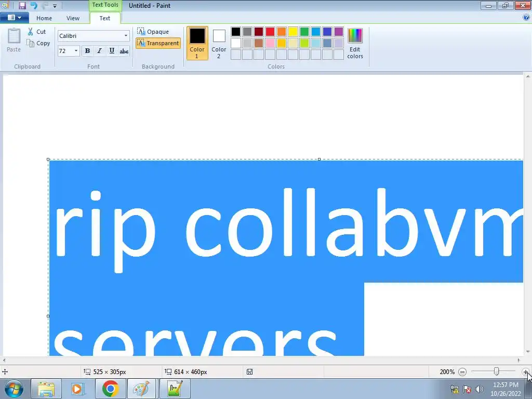
Task: Toggle Underline formatting
Action: (112, 51)
